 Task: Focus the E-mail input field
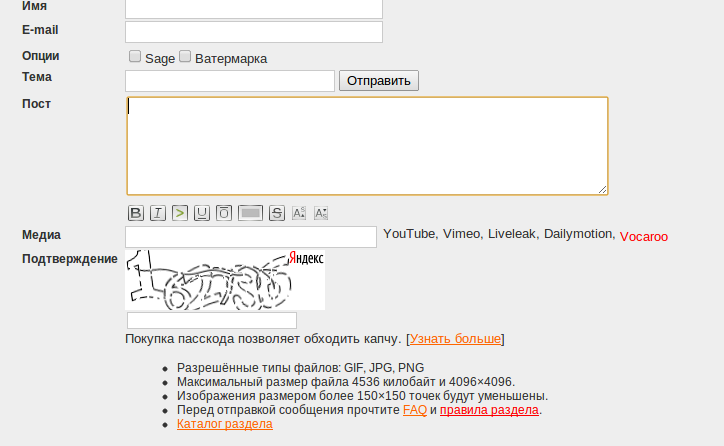254,32
